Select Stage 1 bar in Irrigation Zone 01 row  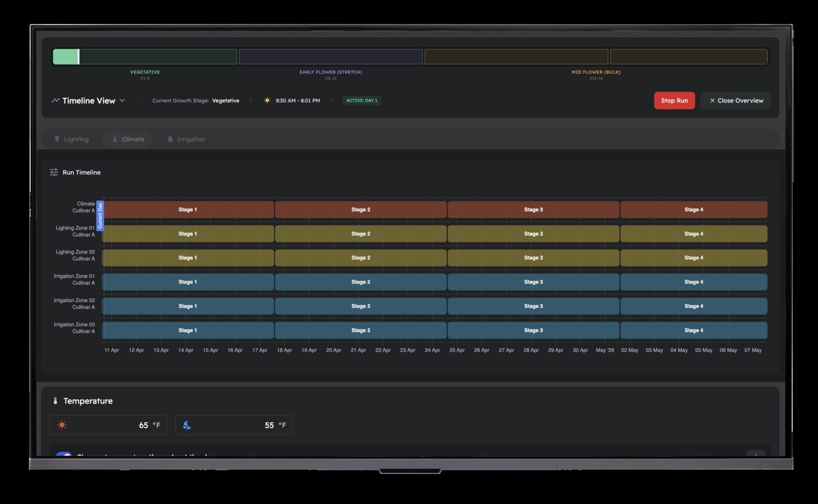(188, 282)
